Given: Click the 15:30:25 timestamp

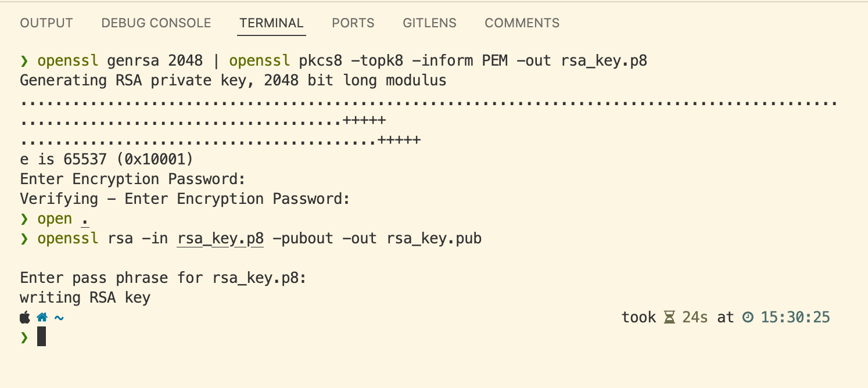Looking at the screenshot, I should [x=795, y=318].
